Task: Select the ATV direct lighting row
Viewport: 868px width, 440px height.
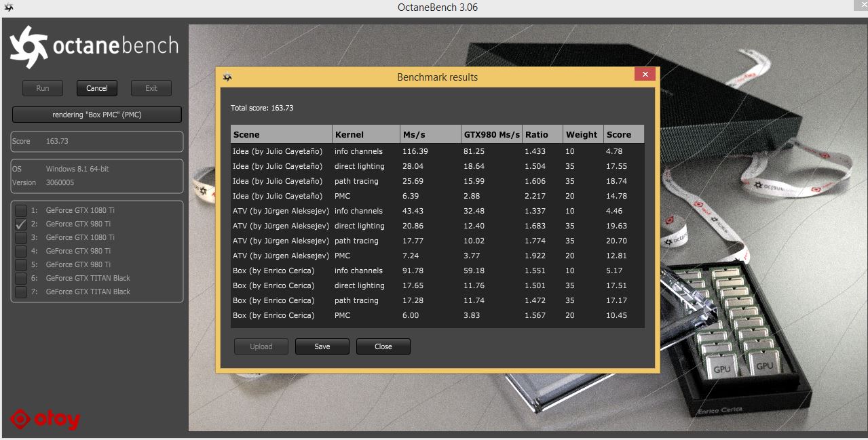Action: tap(438, 226)
